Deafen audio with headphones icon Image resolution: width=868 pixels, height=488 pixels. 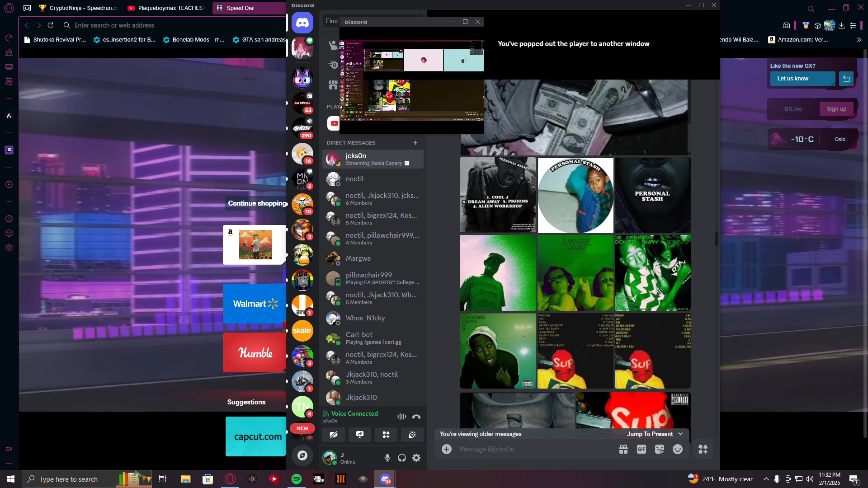click(402, 458)
